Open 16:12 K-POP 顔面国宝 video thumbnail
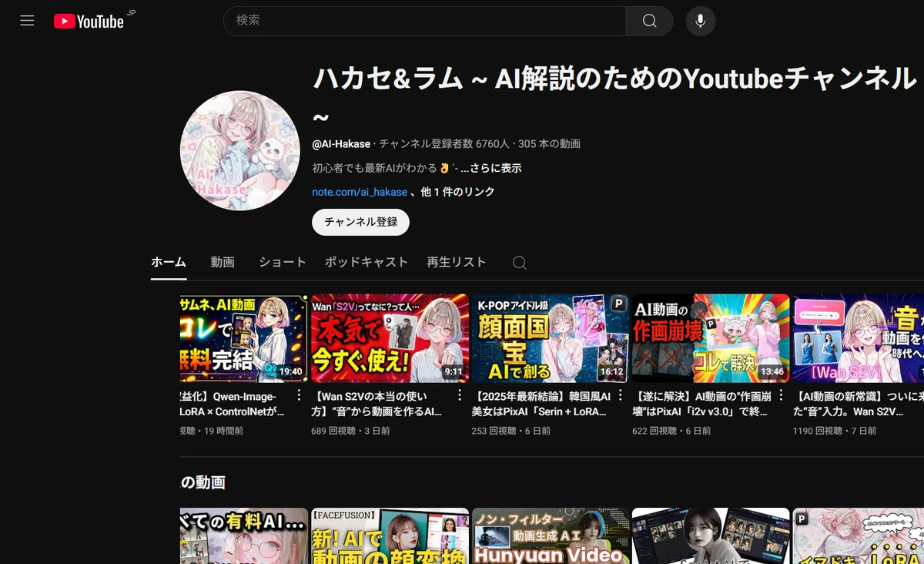This screenshot has width=924, height=564. click(551, 338)
